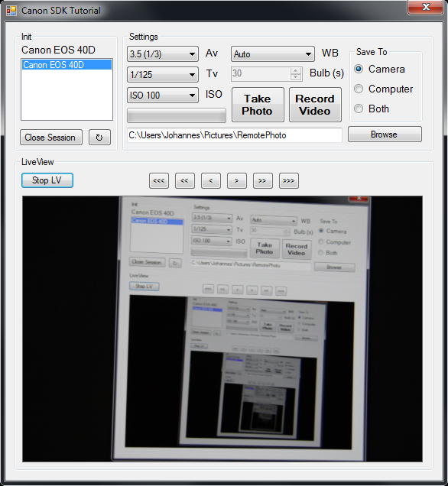Click the > small focus-forward button
The height and width of the screenshot is (486, 448).
tap(237, 180)
